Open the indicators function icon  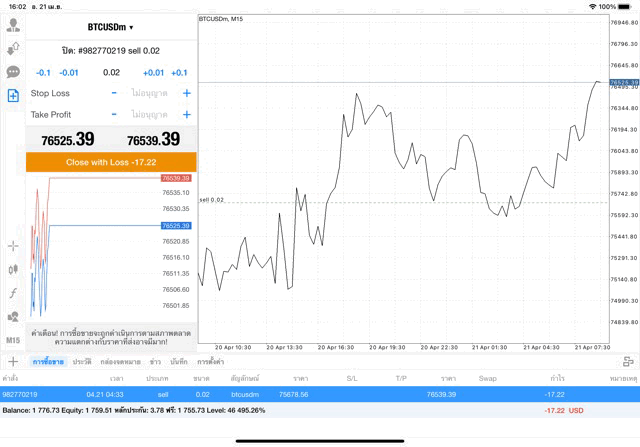pyautogui.click(x=13, y=293)
